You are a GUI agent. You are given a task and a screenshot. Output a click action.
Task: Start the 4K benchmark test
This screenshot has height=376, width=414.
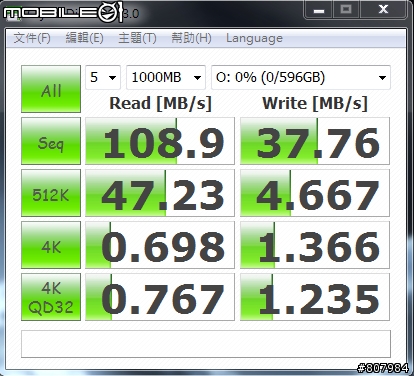pos(51,245)
